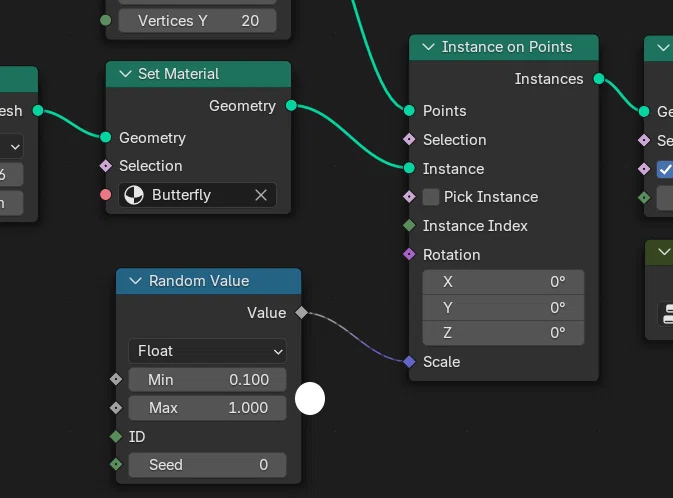This screenshot has width=673, height=498.
Task: Click the Instances output socket
Action: [x=599, y=79]
